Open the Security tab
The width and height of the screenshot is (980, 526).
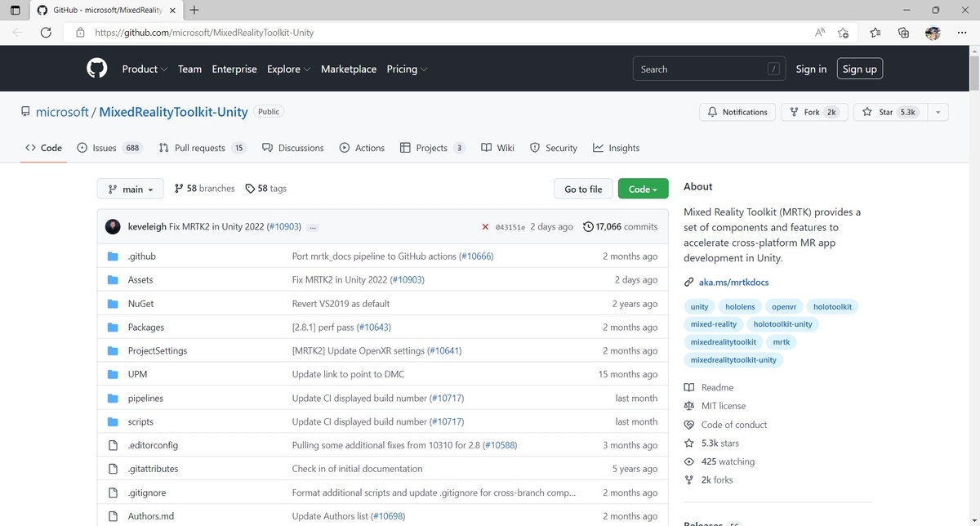554,148
